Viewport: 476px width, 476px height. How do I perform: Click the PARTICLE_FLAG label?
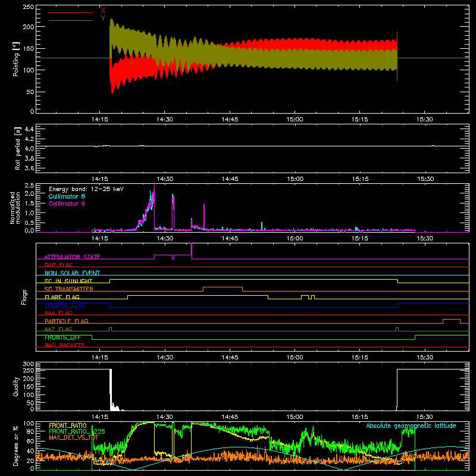click(x=67, y=321)
